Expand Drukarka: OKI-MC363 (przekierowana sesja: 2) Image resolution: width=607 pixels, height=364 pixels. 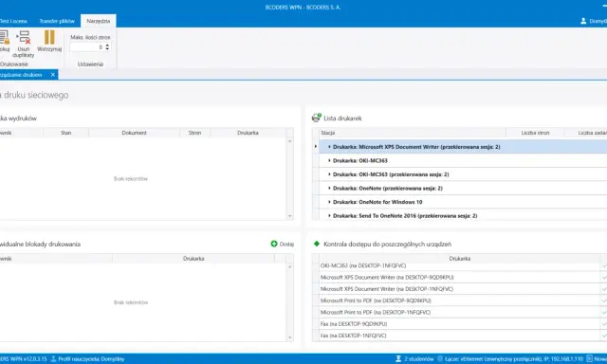[329, 174]
